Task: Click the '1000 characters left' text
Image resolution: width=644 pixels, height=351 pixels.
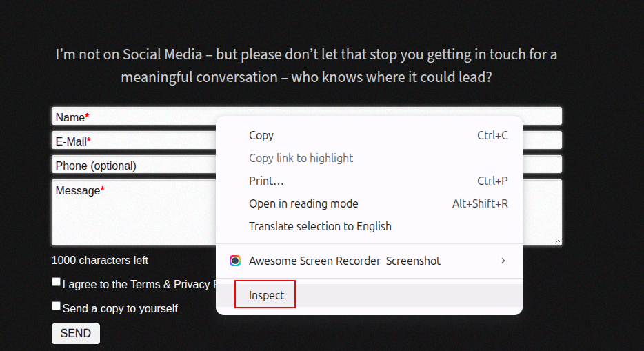Action: [100, 260]
